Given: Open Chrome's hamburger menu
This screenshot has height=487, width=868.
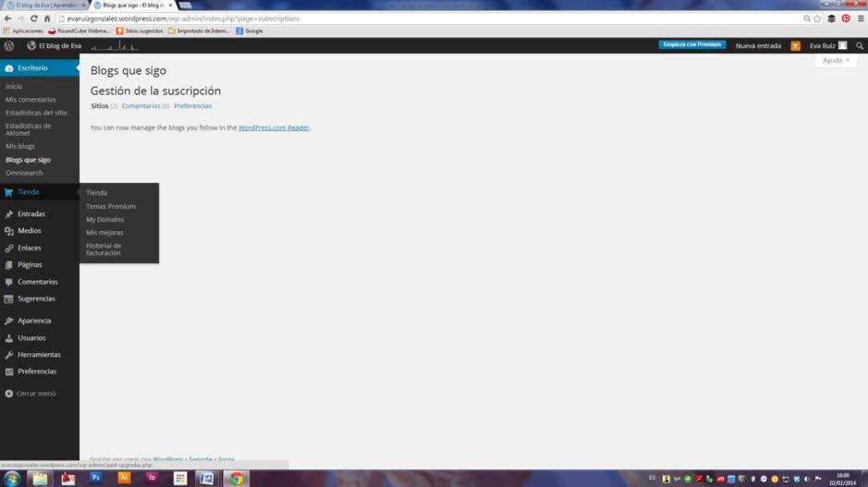Looking at the screenshot, I should pos(859,18).
